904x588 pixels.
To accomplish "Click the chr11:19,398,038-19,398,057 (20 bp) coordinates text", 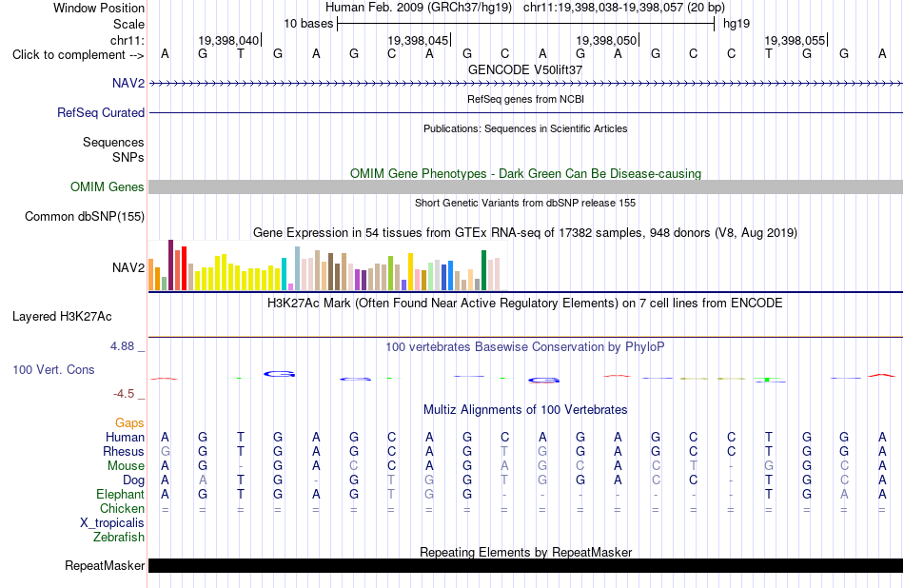I will (624, 8).
